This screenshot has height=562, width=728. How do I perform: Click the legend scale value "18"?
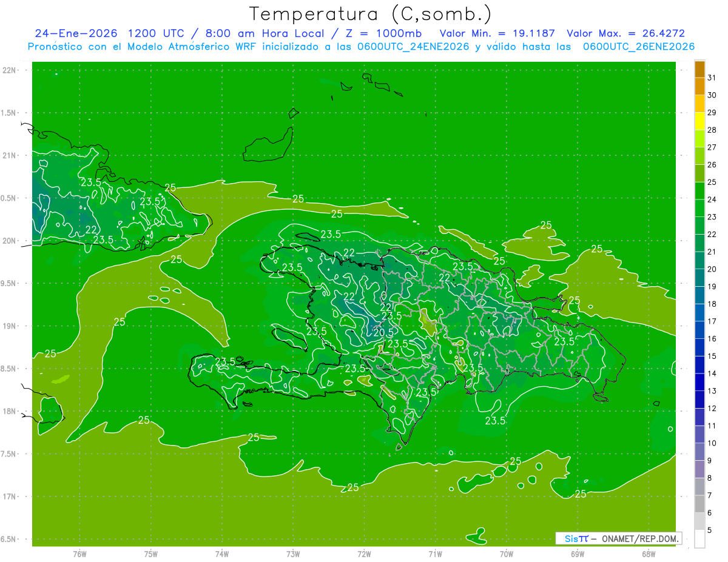click(712, 304)
